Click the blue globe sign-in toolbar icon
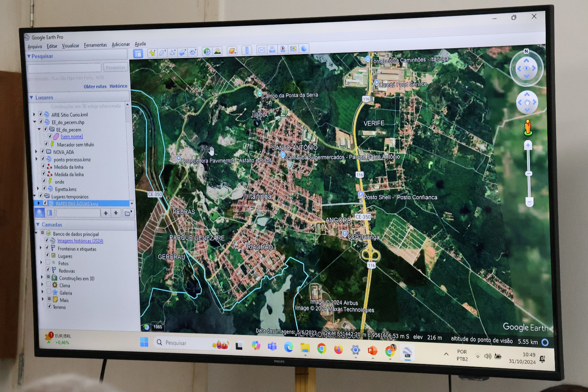Viewport: 588px width, 392px height. (304, 49)
